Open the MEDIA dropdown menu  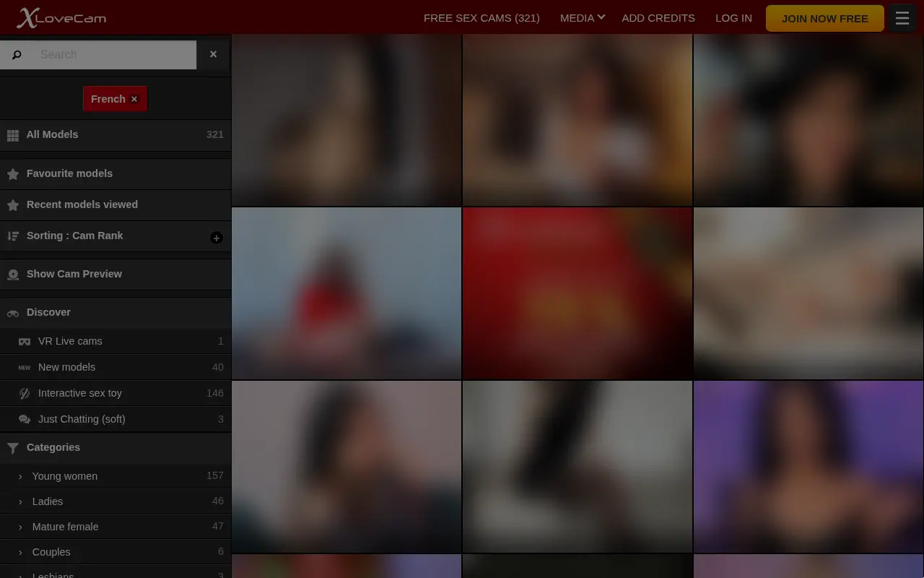pos(582,18)
